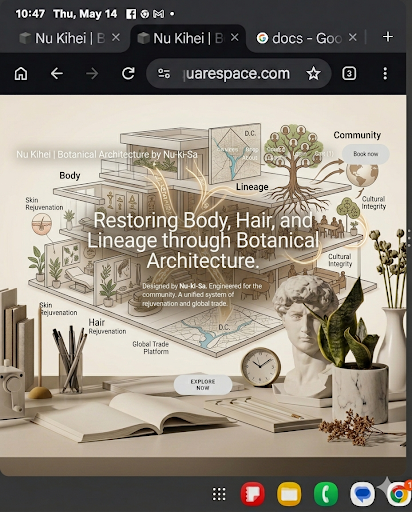Click the EXPLORE NOW button

[203, 385]
